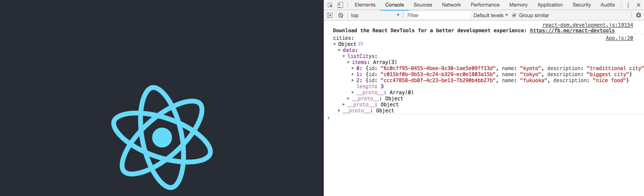Toggle the device toolbar icon
The image size is (644, 196).
pos(340,5)
